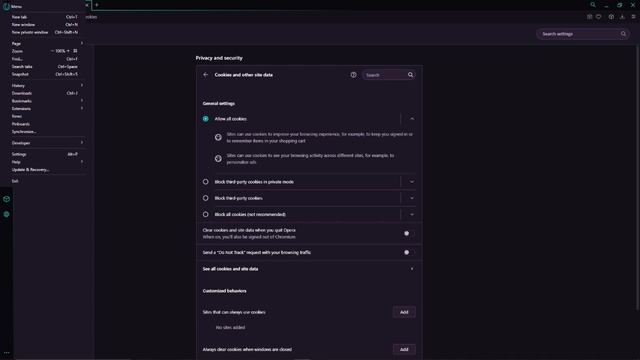Enable the Do Not Track request toggle
Image resolution: width=640 pixels, height=360 pixels.
409,252
